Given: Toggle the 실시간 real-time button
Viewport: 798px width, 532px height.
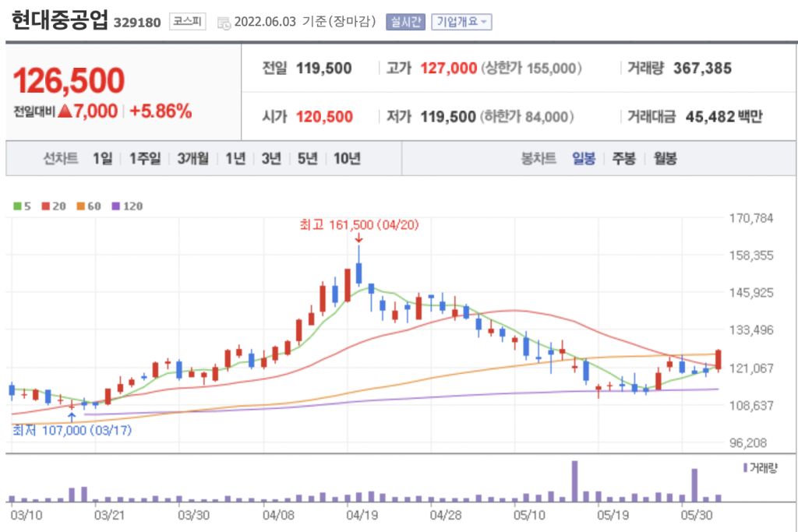Looking at the screenshot, I should point(405,22).
